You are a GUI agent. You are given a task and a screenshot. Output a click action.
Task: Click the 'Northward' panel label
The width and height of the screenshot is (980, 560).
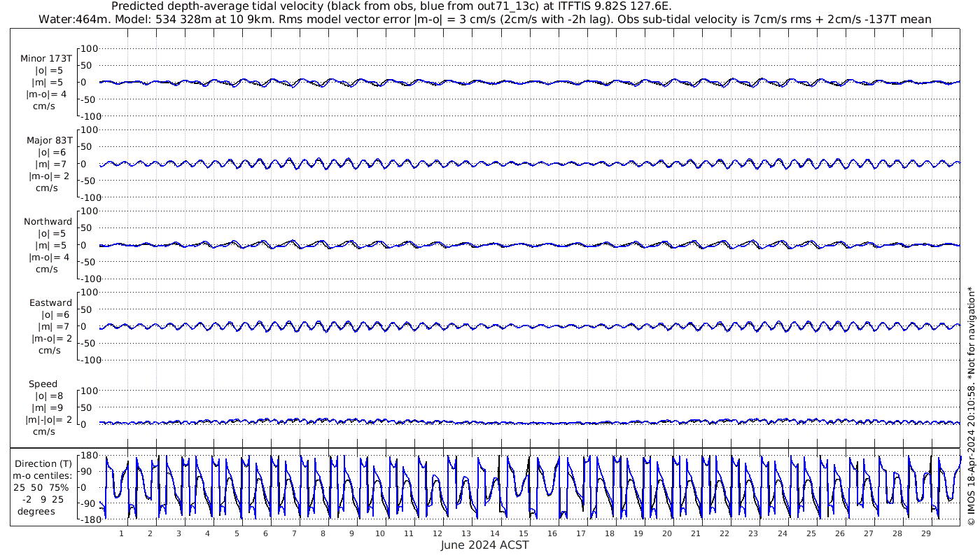pos(48,221)
